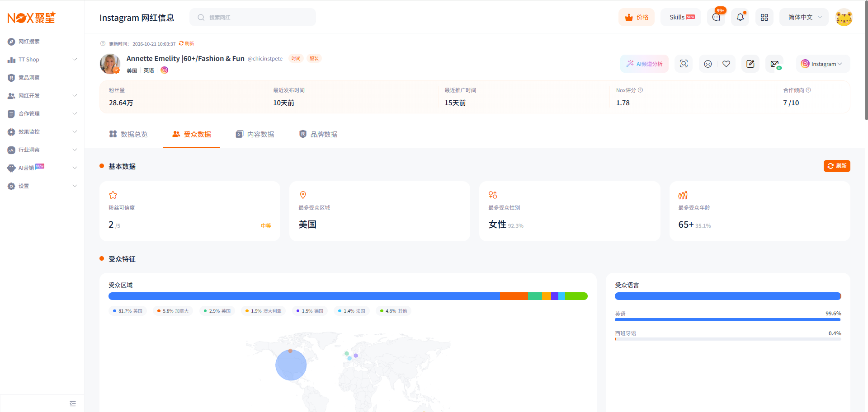Expand the TT Shop sidebar menu

click(x=42, y=60)
